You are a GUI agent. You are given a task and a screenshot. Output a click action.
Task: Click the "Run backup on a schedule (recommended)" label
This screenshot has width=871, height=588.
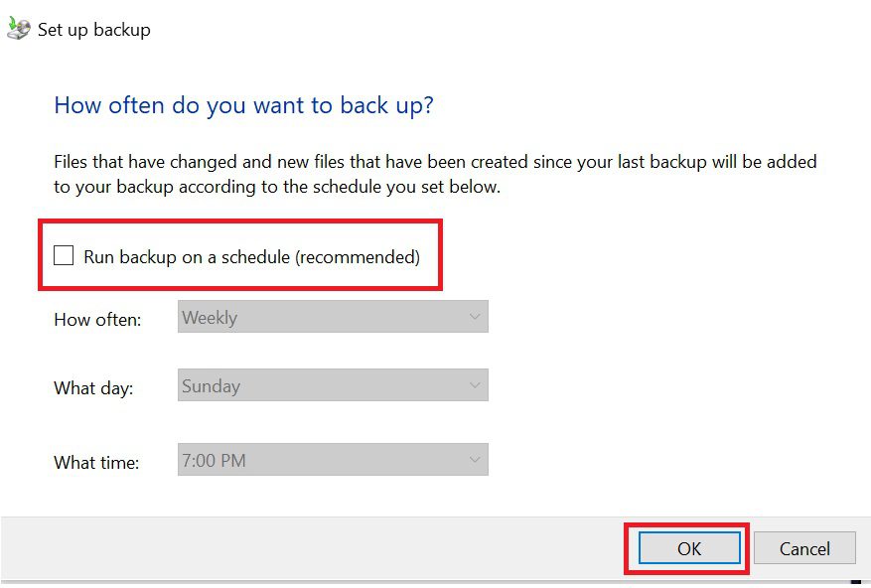251,257
